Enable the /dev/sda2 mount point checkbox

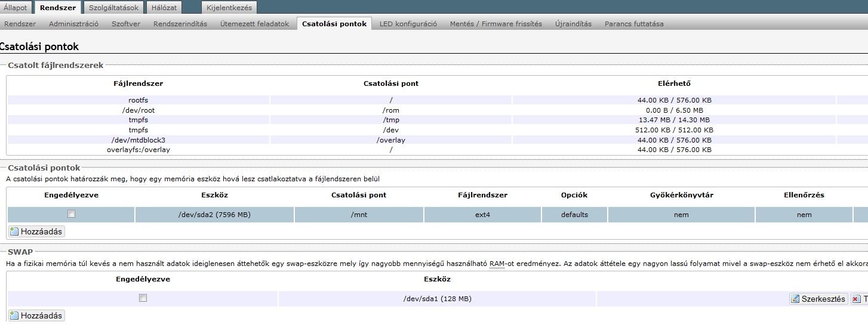(71, 214)
